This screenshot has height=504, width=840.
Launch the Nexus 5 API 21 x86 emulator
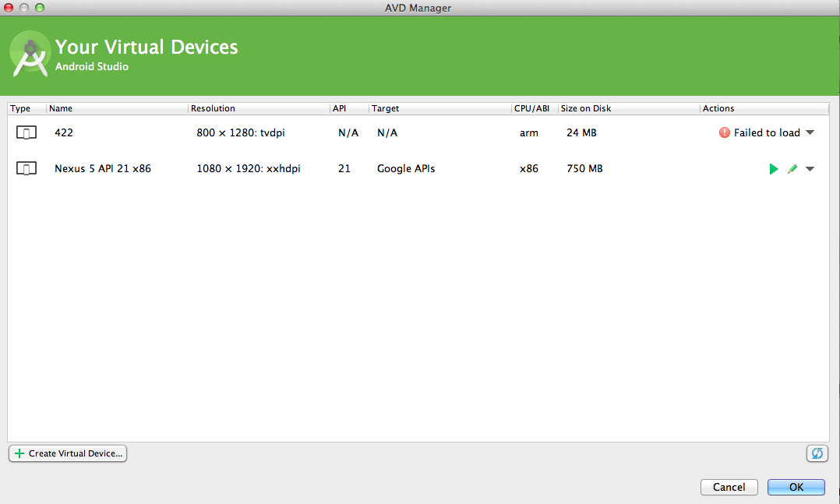click(x=773, y=169)
